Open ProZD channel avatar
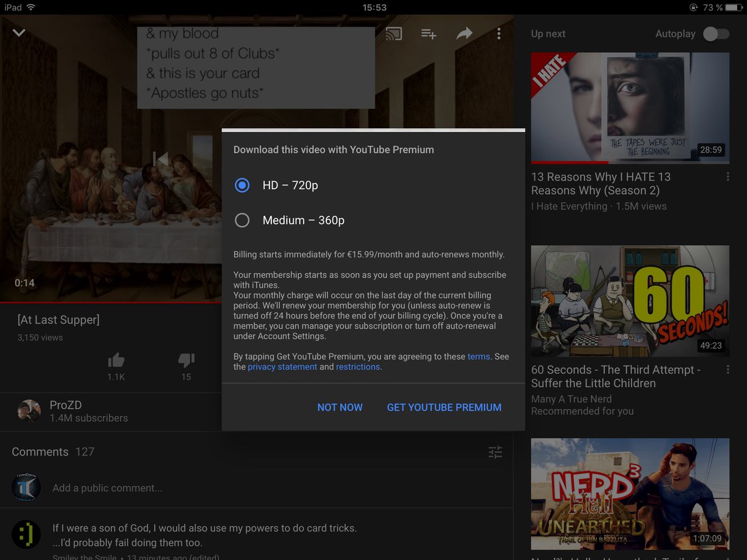Viewport: 747px width, 560px height. tap(29, 411)
